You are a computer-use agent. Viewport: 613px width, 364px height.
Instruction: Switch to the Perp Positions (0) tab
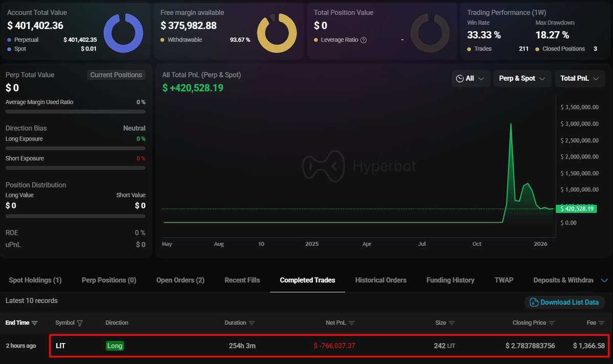[109, 280]
